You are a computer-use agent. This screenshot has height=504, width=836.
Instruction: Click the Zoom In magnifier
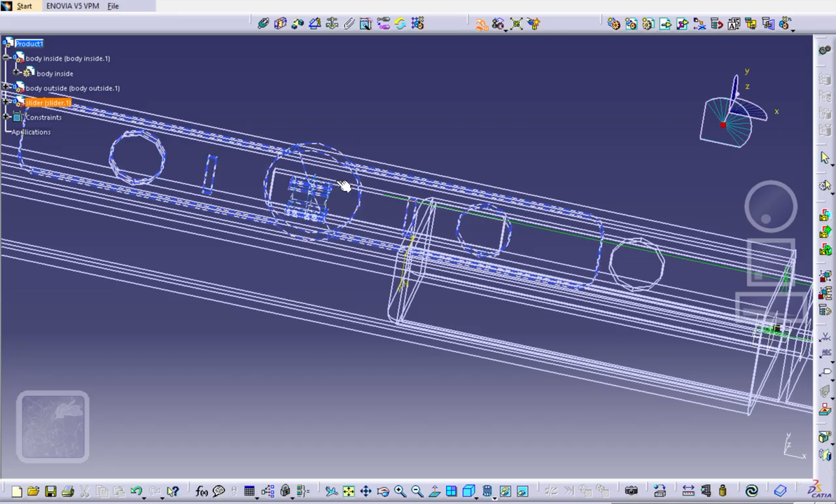[x=400, y=491]
